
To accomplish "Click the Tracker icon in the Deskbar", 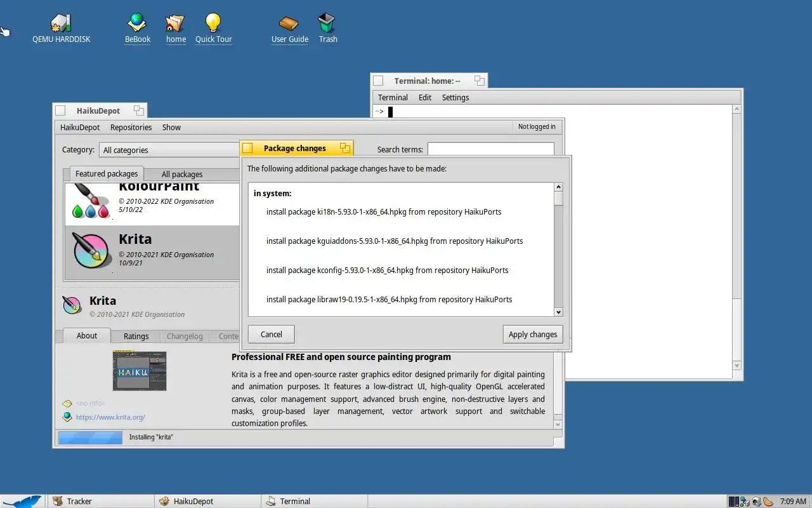I will [57, 501].
